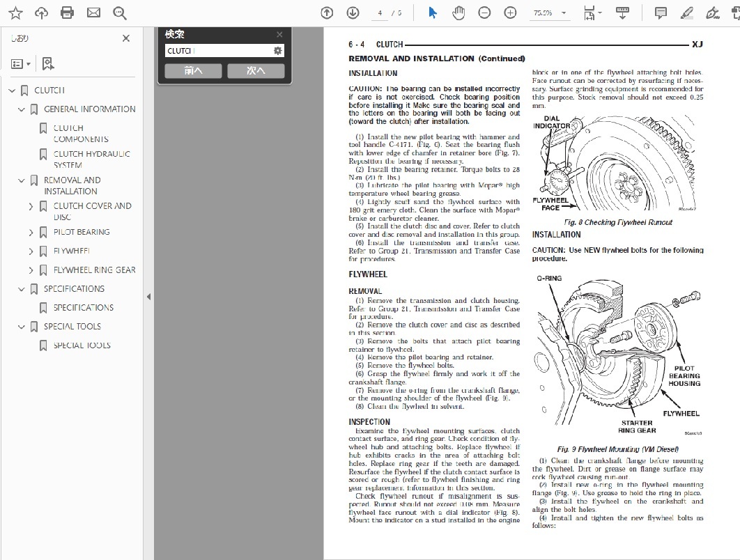Open search with magnifier icon
Viewport: 740px width, 560px height.
click(119, 13)
